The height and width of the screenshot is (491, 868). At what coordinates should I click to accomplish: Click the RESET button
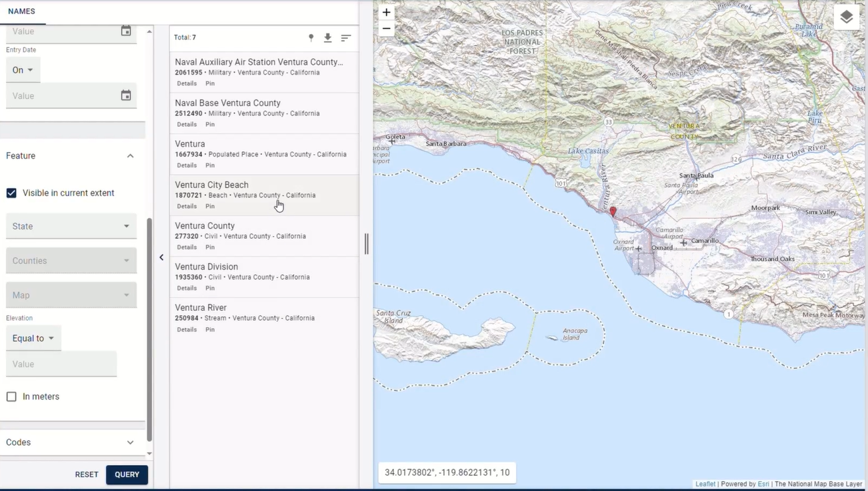(x=86, y=474)
